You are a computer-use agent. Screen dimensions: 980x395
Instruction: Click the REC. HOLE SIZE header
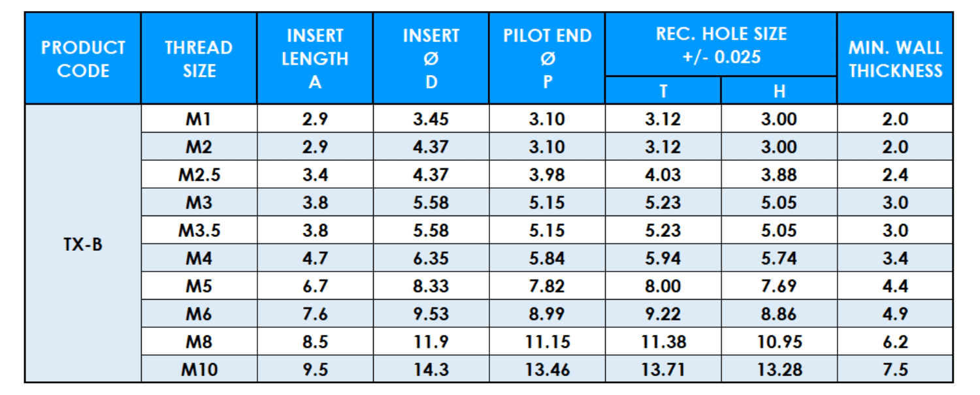(x=721, y=44)
